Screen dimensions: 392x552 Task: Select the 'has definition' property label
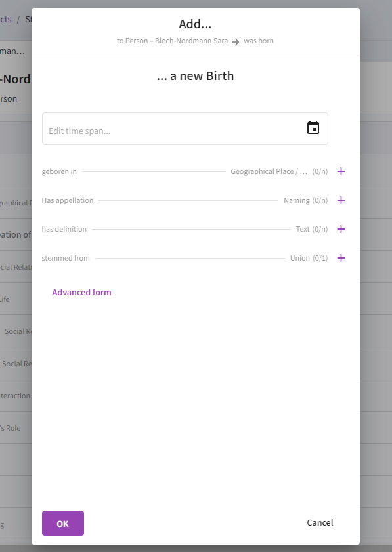pos(64,229)
